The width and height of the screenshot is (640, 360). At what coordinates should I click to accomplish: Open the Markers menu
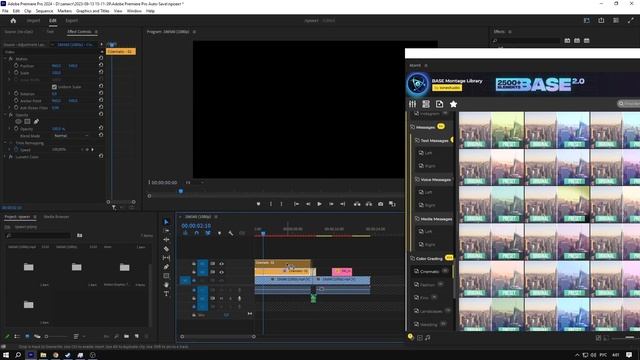click(x=64, y=11)
